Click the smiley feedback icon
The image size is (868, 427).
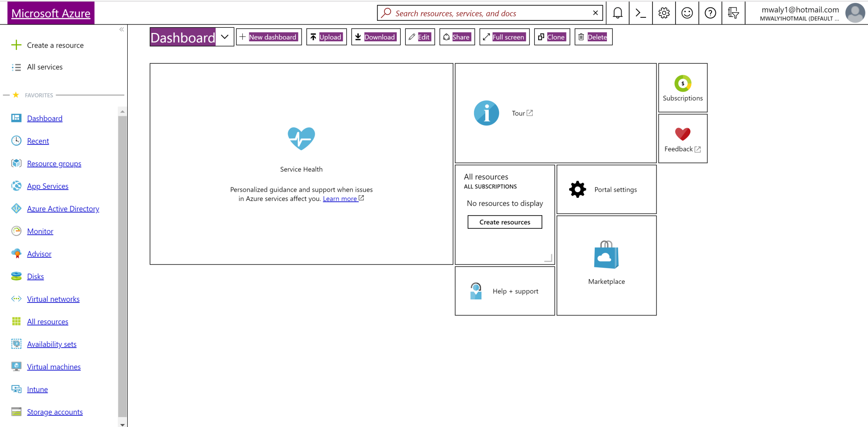[687, 13]
